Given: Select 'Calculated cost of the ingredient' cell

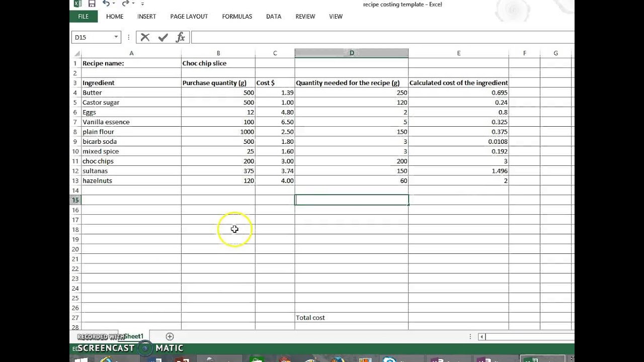Looking at the screenshot, I should [x=458, y=83].
